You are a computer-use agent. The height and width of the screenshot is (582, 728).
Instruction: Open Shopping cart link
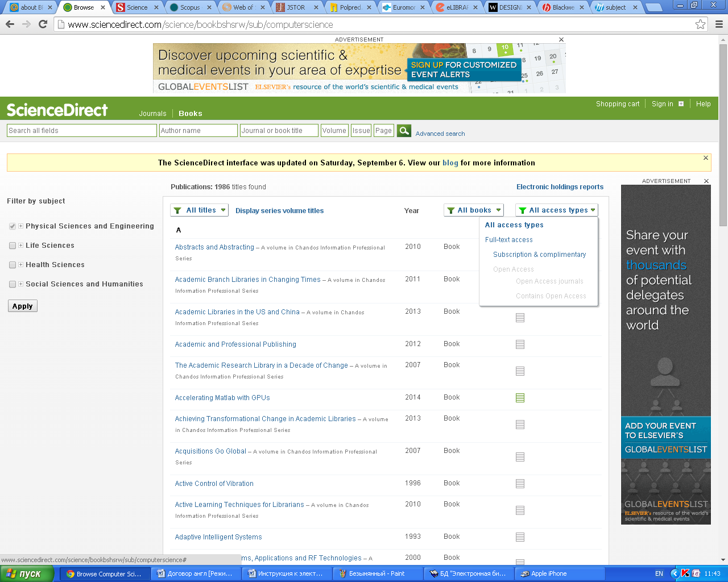pyautogui.click(x=618, y=104)
